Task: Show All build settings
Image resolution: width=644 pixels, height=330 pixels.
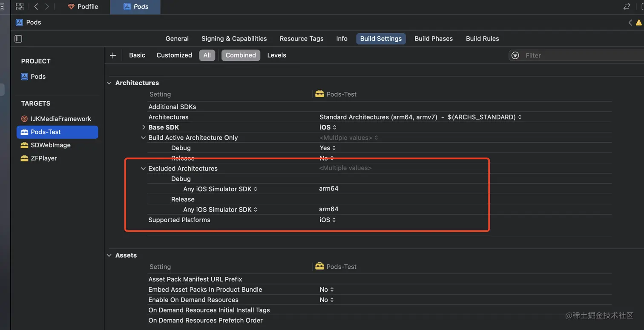Action: point(207,55)
